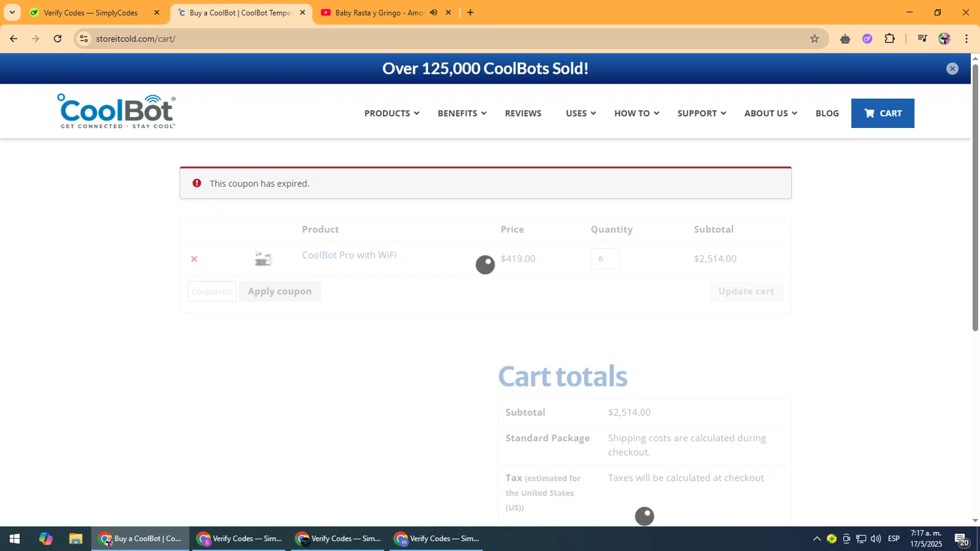Screen dimensions: 980x551
Task: Open a new browser tab
Action: [470, 12]
